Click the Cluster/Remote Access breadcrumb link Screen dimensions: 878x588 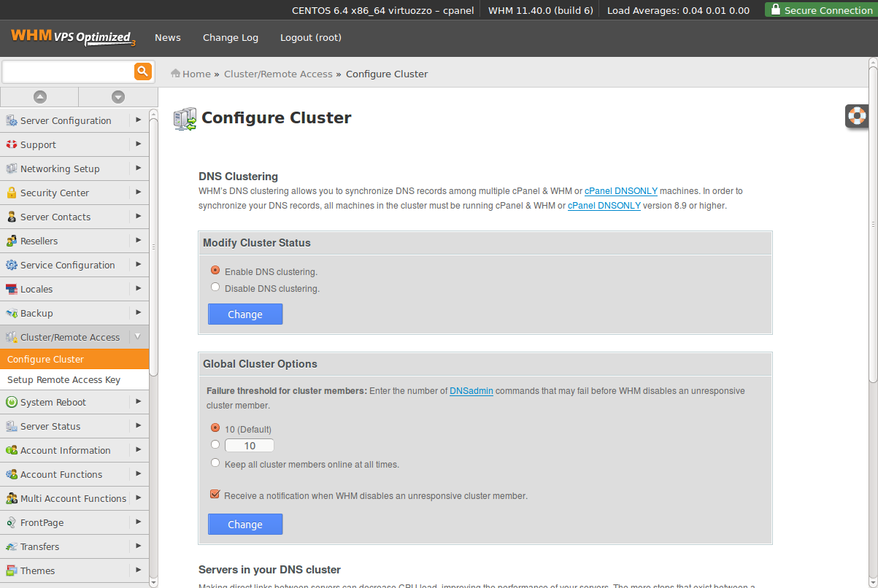278,74
